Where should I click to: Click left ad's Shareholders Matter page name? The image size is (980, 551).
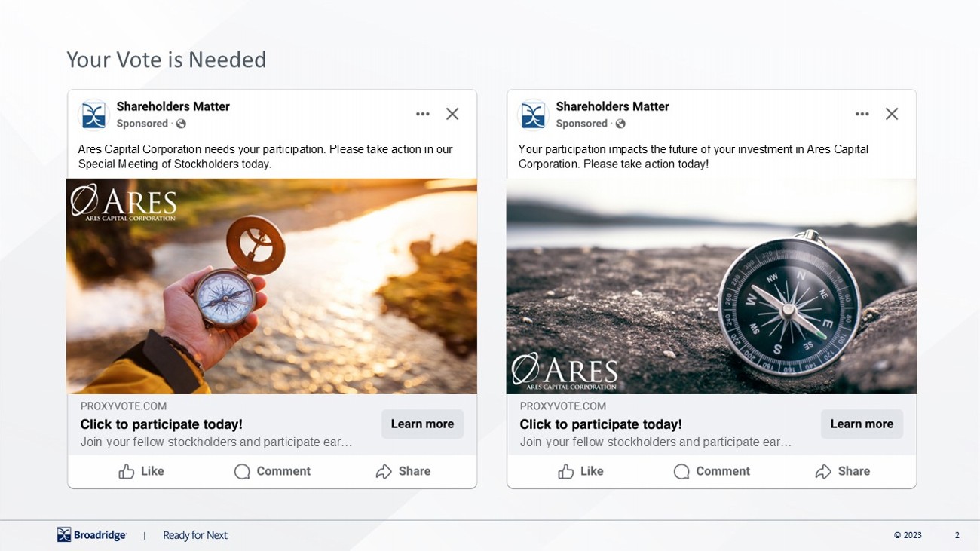tap(173, 106)
